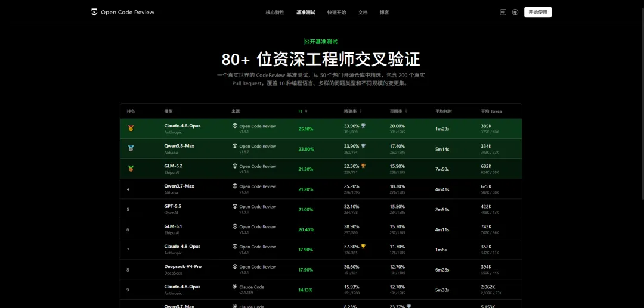This screenshot has height=308, width=644.
Task: Click the 6m28s average time cell
Action: click(442, 270)
